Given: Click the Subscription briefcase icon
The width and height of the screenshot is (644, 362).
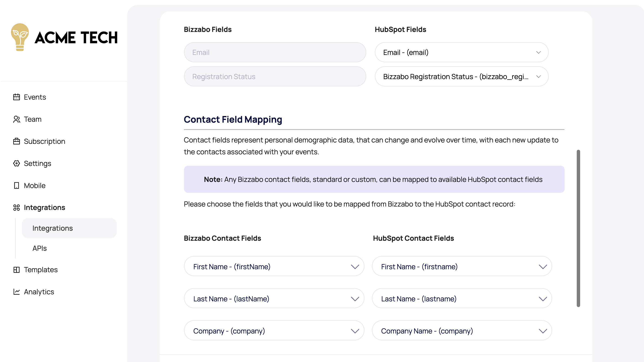Looking at the screenshot, I should tap(16, 141).
